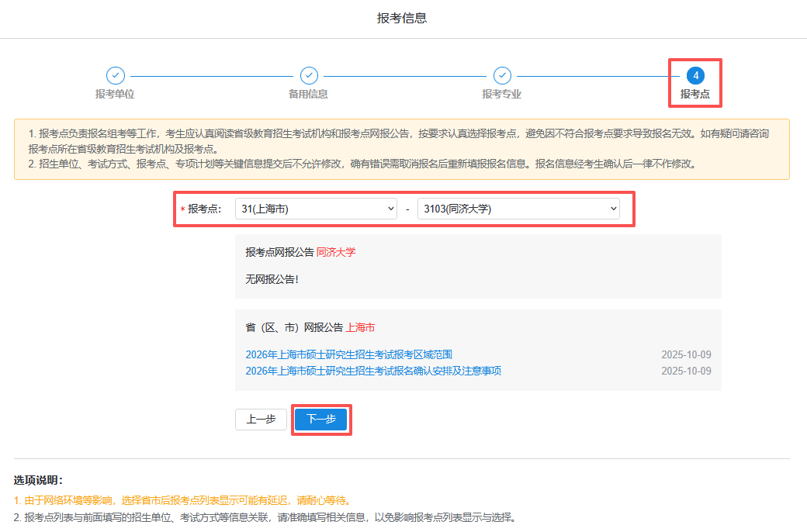Select the 报考专业 step label

coord(501,95)
